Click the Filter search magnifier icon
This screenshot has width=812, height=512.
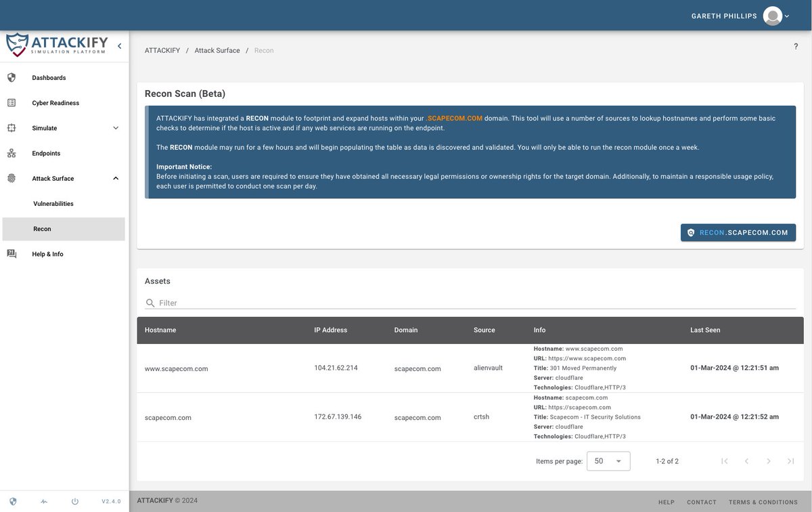(150, 303)
